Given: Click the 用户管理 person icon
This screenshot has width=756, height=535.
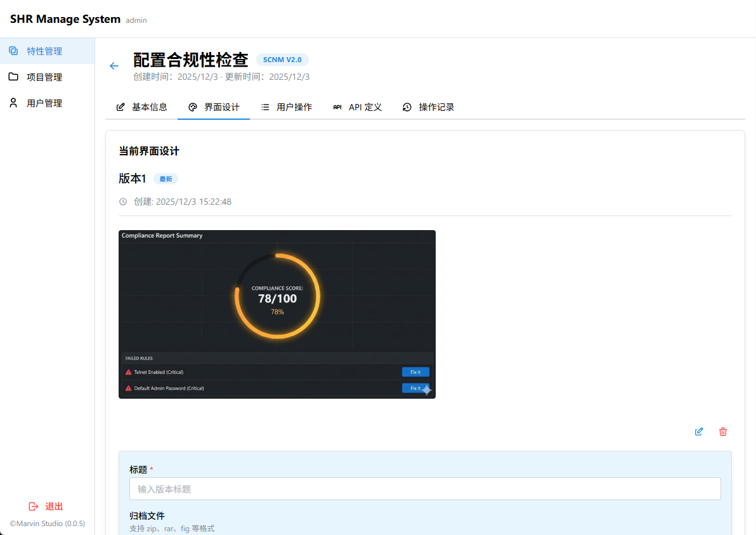Looking at the screenshot, I should tap(13, 103).
